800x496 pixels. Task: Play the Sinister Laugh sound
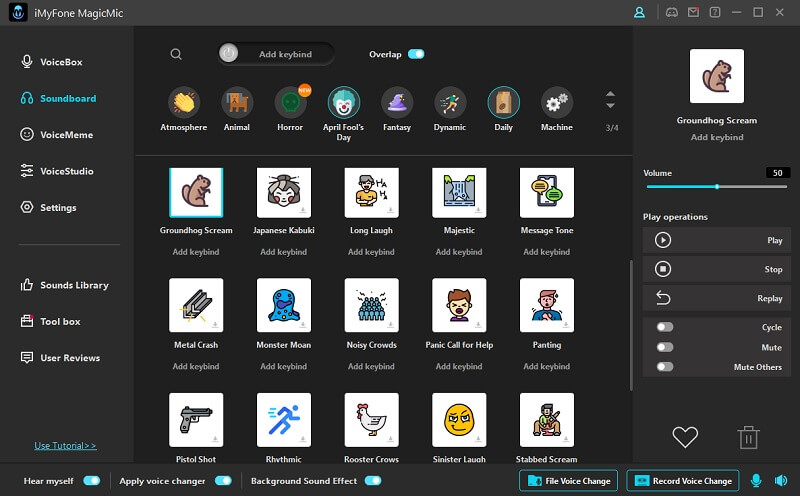click(x=459, y=420)
